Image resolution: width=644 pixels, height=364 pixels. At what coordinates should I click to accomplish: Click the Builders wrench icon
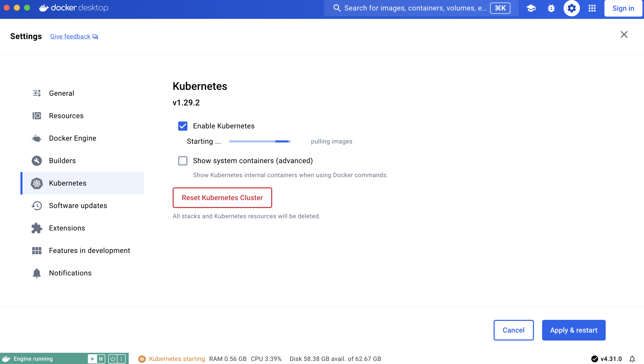(37, 161)
